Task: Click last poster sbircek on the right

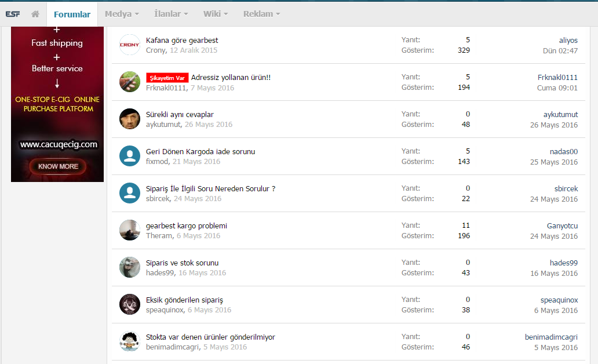Action: click(x=566, y=188)
